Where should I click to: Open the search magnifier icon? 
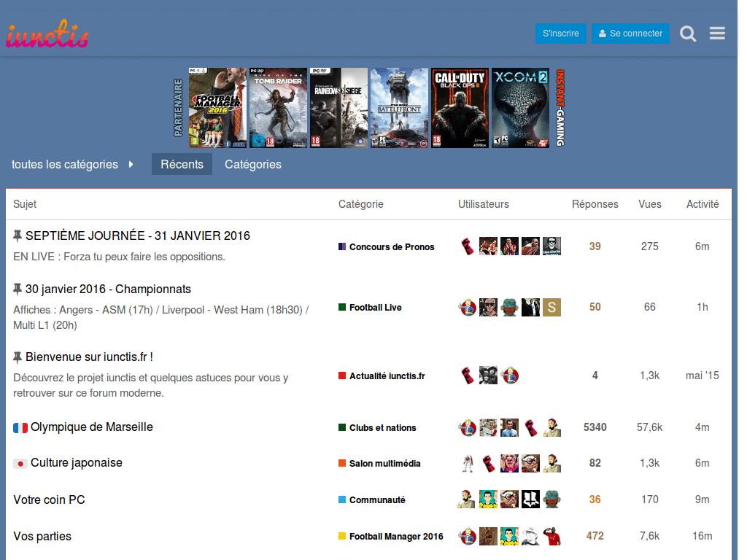688,34
